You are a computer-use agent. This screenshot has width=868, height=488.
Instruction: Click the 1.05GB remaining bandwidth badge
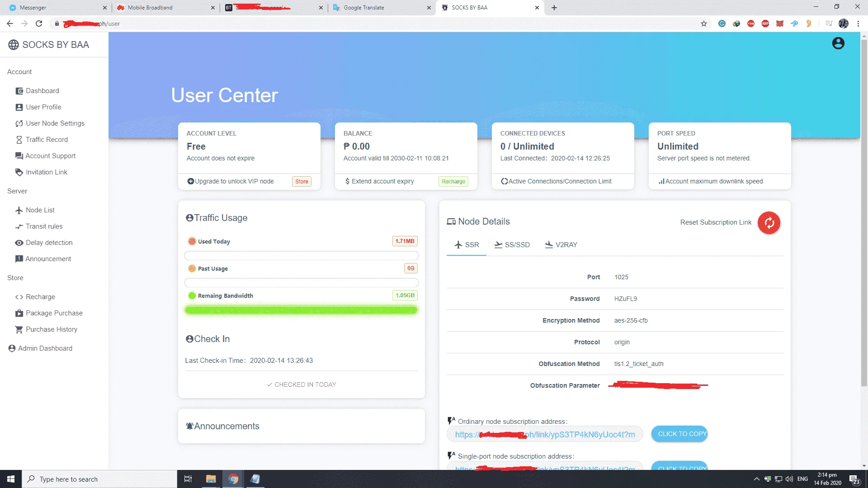point(405,296)
